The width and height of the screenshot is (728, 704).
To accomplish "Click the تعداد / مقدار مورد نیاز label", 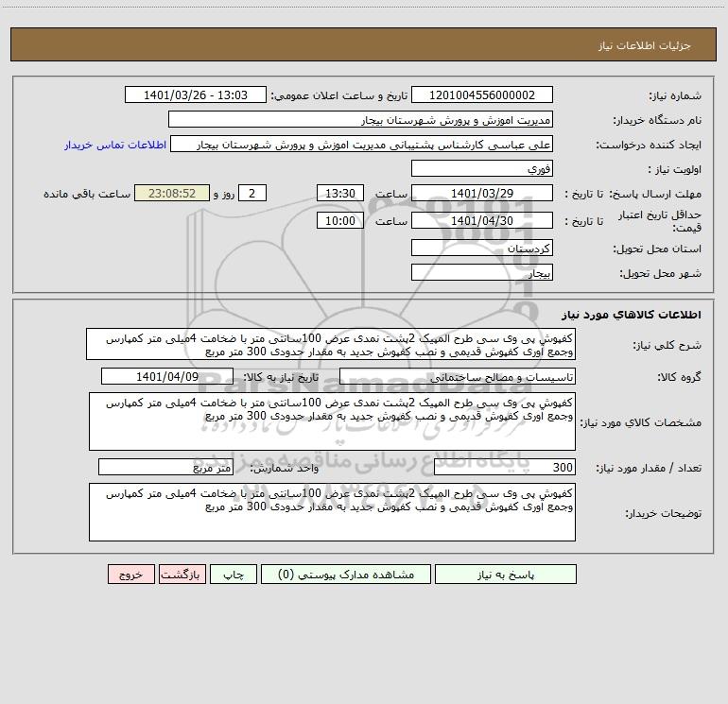I will click(x=649, y=468).
